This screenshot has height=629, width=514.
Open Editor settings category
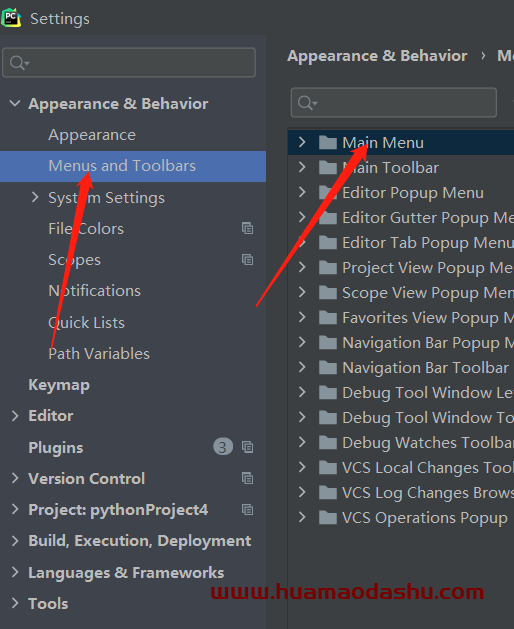(51, 416)
